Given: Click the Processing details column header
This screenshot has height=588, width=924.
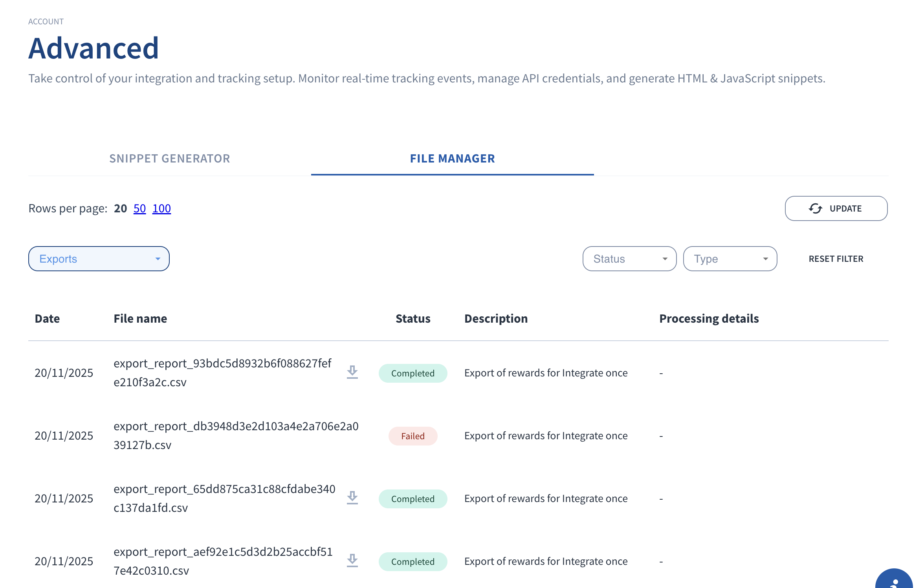Looking at the screenshot, I should tap(709, 318).
